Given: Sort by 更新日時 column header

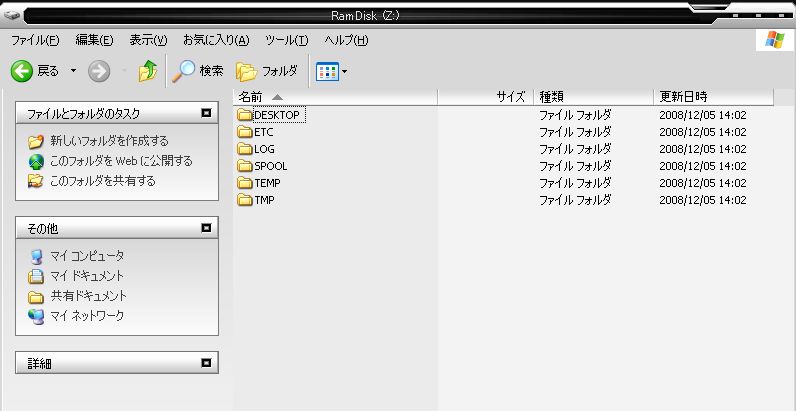Looking at the screenshot, I should click(714, 96).
